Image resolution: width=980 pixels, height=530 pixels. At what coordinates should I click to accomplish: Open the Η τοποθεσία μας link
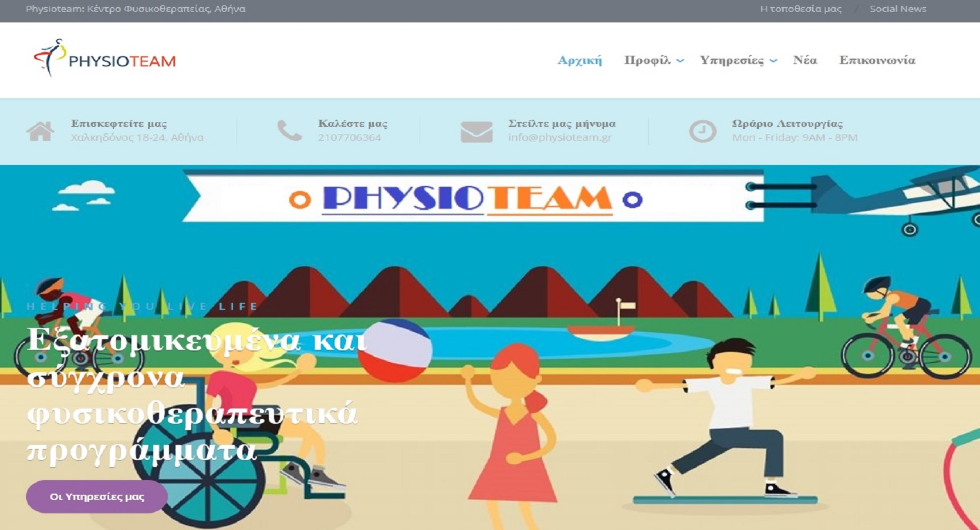(x=800, y=9)
